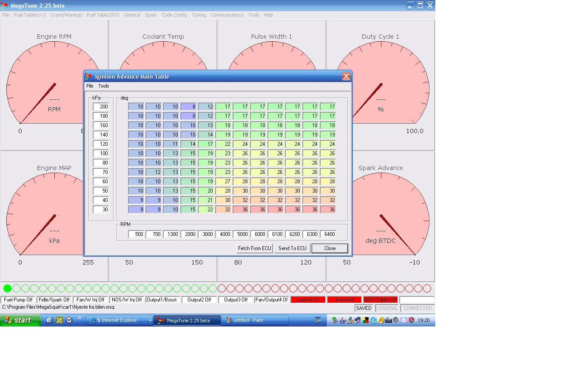Open the File menu in MegaTune main window
Screen dimensions: 588x392
click(x=6, y=15)
